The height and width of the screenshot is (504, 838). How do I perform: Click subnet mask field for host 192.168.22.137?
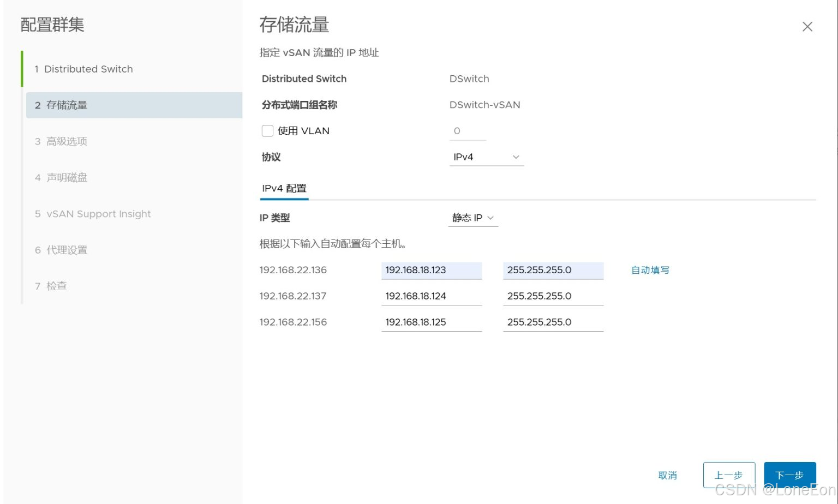pos(553,297)
